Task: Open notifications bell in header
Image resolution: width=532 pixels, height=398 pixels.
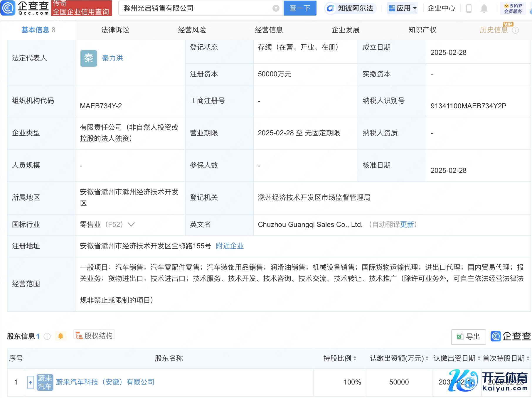Action: [x=484, y=9]
